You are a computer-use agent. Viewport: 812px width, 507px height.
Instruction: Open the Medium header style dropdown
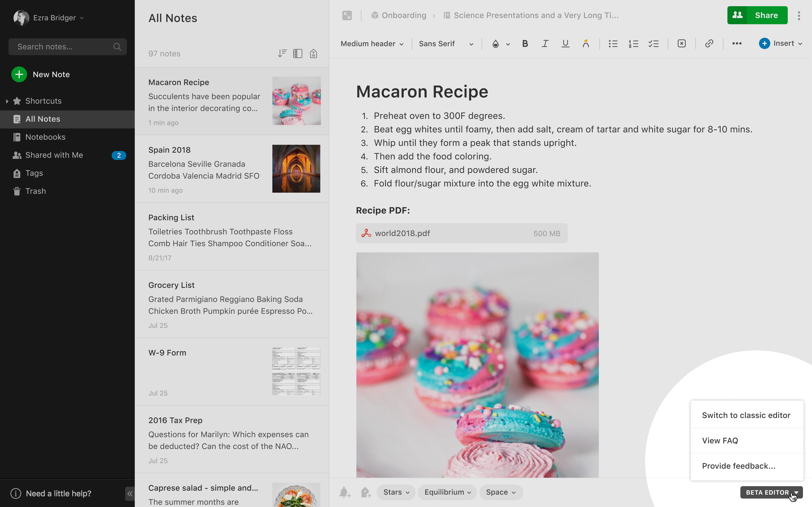coord(371,44)
